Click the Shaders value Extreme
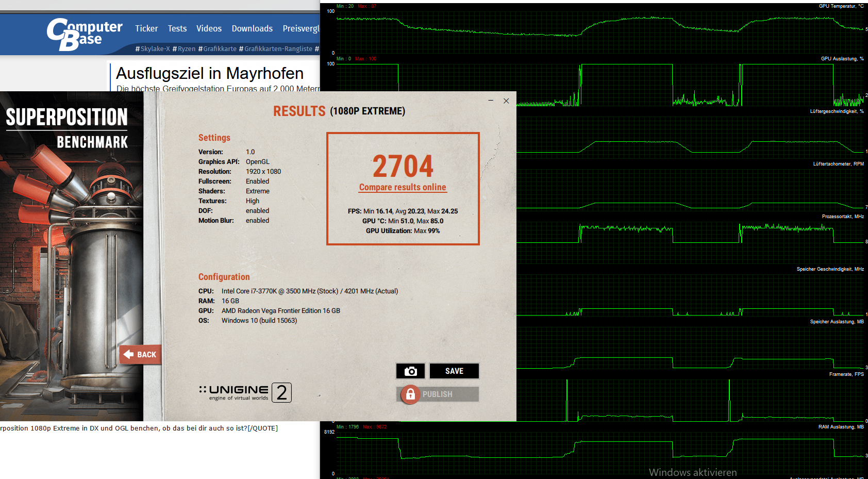Screen dimensions: 868x479 (258, 191)
